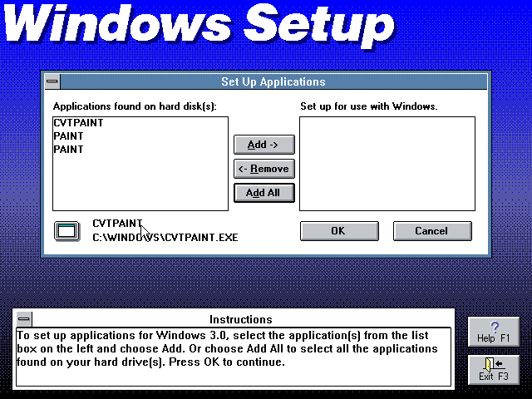Select the second PAINT entry in list
The height and width of the screenshot is (399, 532).
68,150
